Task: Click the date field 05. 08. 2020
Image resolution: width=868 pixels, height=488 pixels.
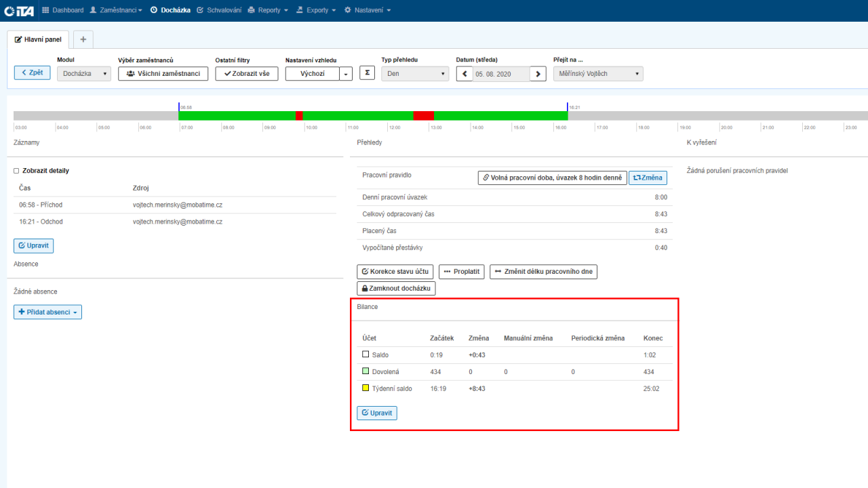Action: (x=501, y=74)
